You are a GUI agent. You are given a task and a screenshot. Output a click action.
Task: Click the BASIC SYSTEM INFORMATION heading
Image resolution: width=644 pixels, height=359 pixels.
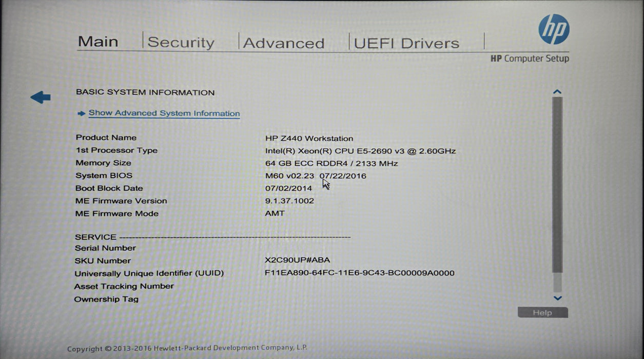[x=145, y=93]
